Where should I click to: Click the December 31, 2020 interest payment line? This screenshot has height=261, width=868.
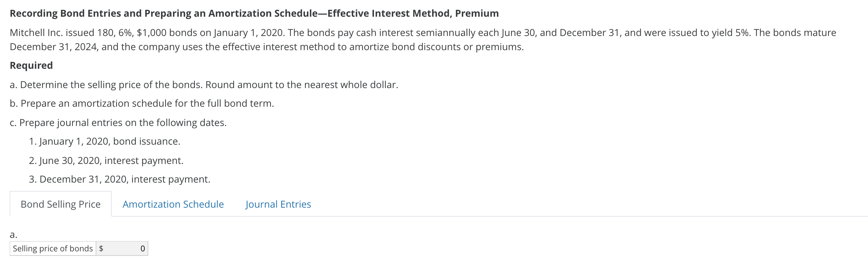(x=120, y=179)
